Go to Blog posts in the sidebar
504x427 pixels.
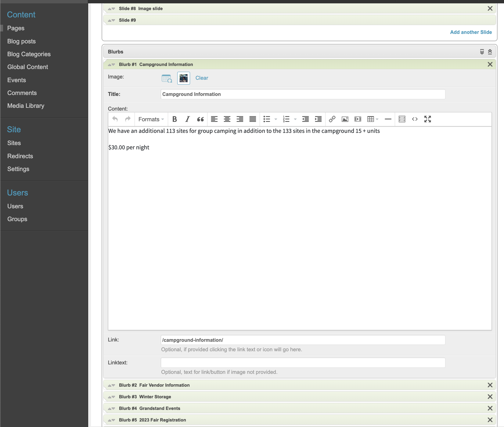click(21, 41)
